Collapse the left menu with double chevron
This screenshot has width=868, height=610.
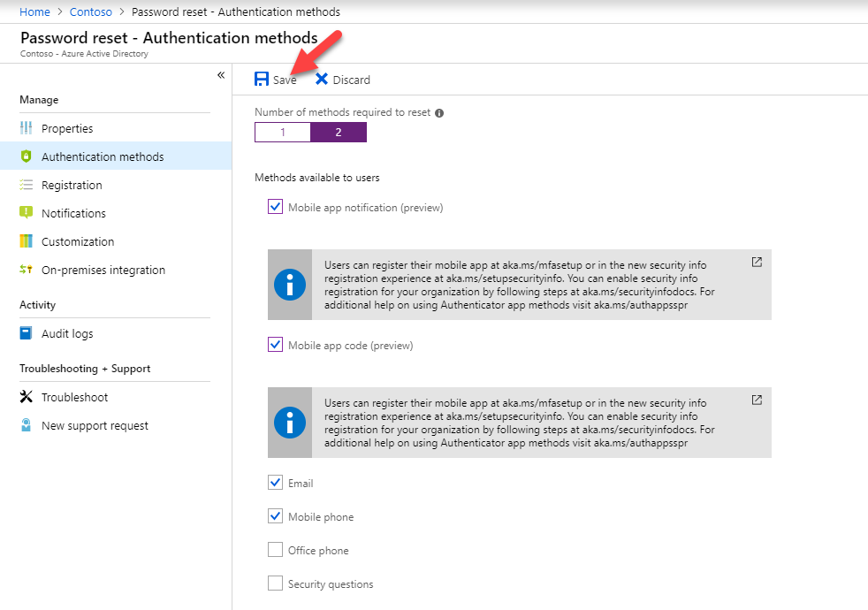221,75
